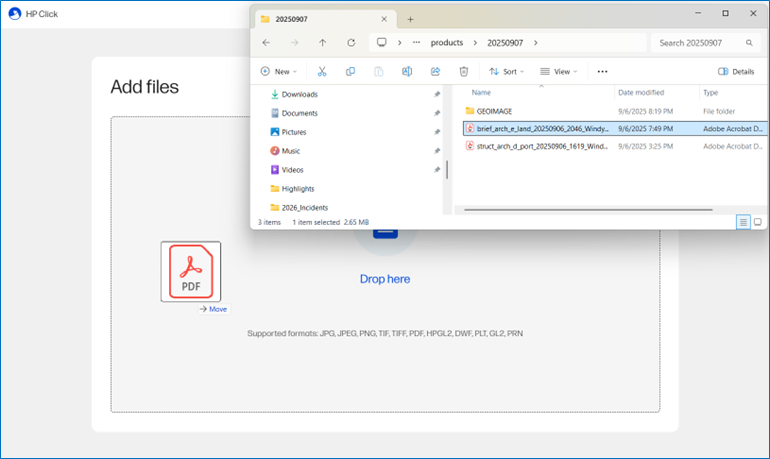Click the Cut scissors icon

pyautogui.click(x=322, y=72)
